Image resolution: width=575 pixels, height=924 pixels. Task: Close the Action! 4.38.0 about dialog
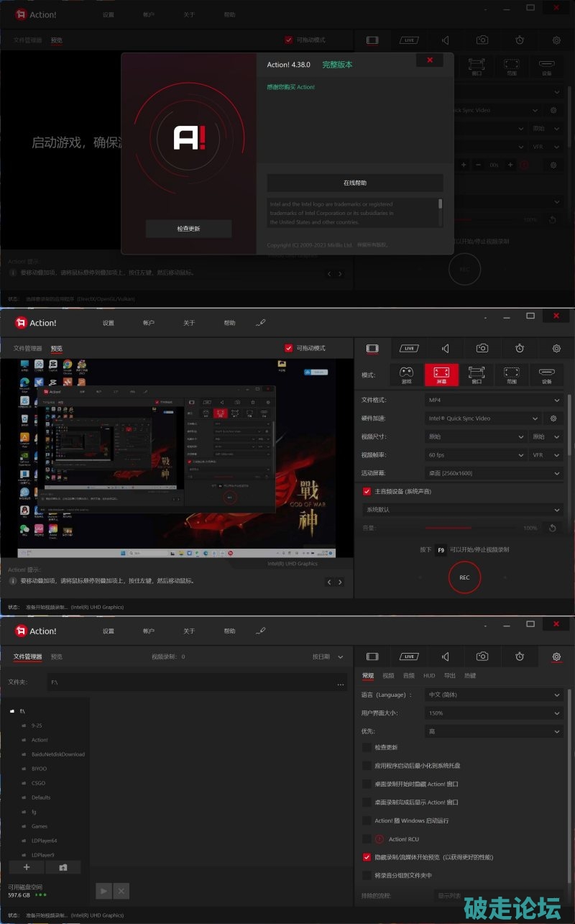[x=430, y=61]
